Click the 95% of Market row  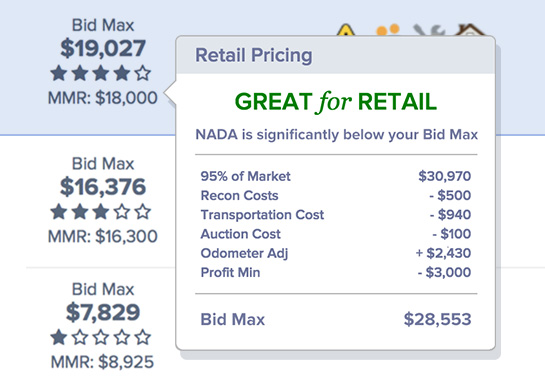(x=336, y=176)
